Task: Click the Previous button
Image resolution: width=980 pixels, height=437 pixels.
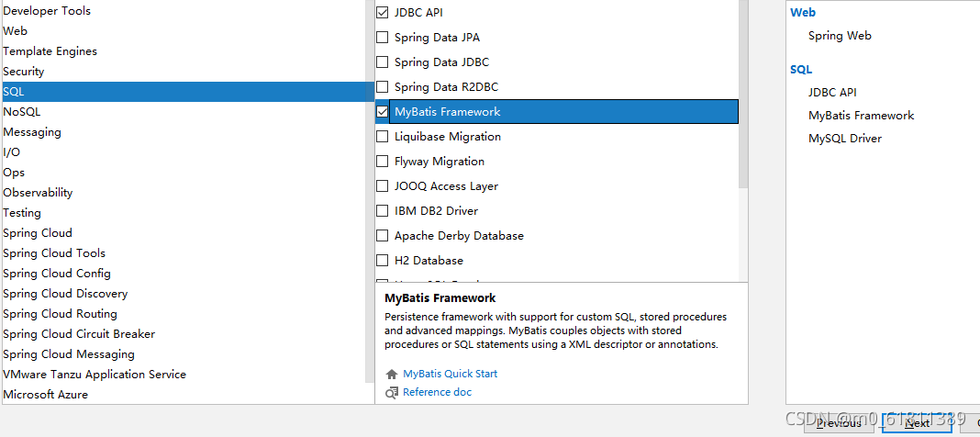Action: (839, 424)
